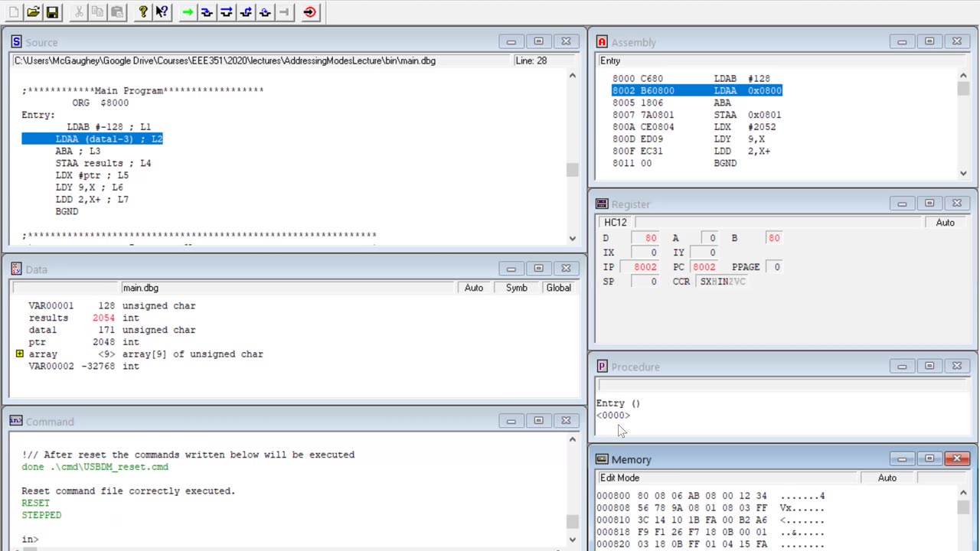Screen dimensions: 980x551
Task: Click the Assembly Step debugger icon
Action: coord(265,12)
